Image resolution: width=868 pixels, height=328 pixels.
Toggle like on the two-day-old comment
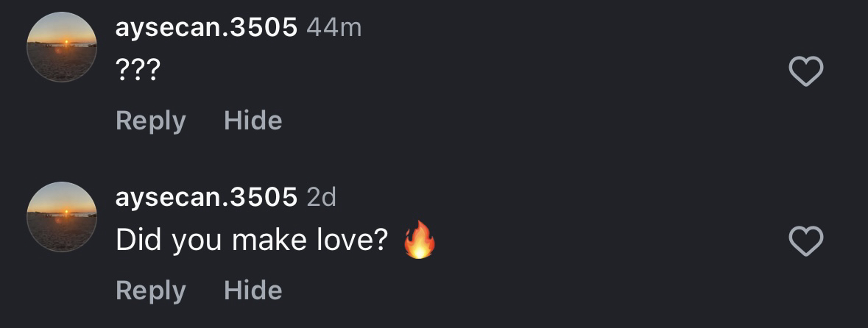click(805, 241)
